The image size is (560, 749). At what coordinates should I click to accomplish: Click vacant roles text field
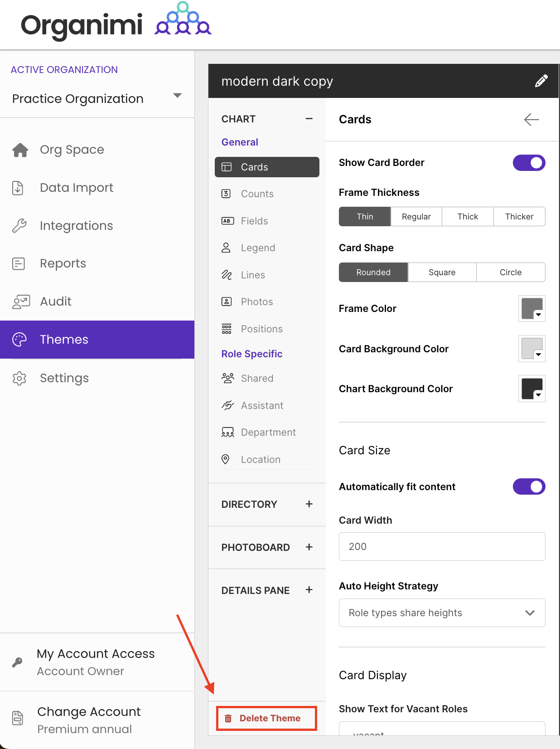pyautogui.click(x=442, y=729)
